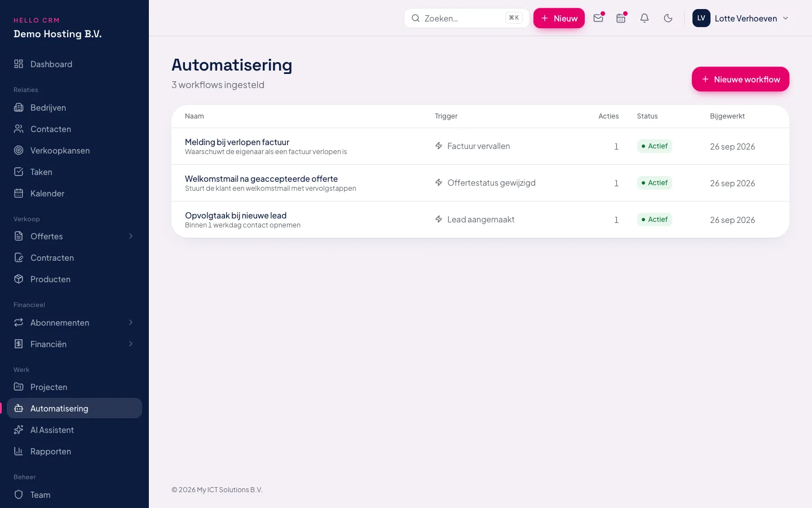Click the LV user avatar

pos(701,18)
